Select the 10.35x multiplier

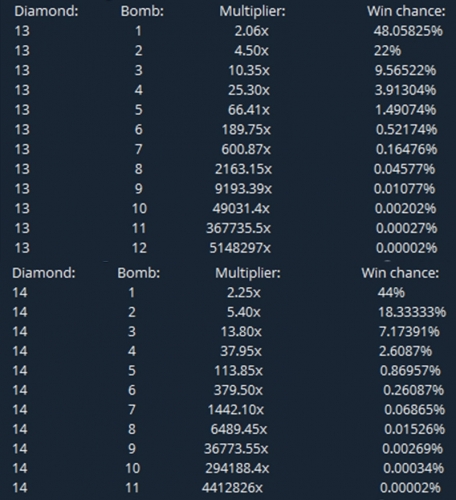point(249,70)
